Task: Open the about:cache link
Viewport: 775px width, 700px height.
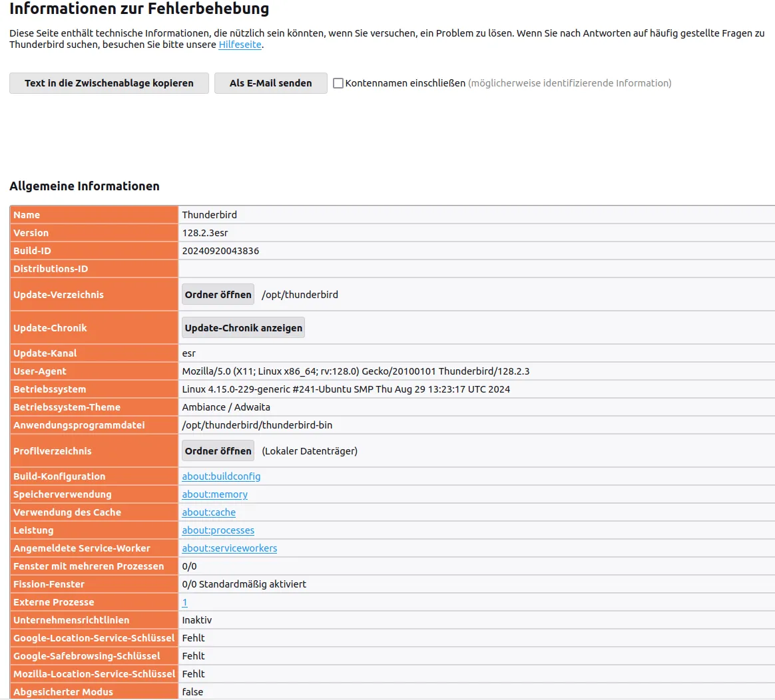Action: 208,512
